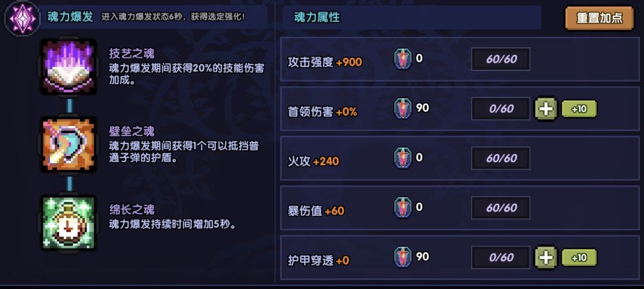The width and height of the screenshot is (644, 289).
Task: Add one point to 护甲穿透 with plus
Action: (546, 257)
